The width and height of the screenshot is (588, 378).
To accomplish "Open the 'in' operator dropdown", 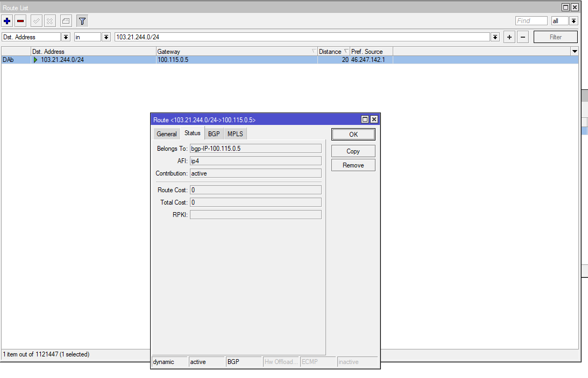I will pos(107,37).
